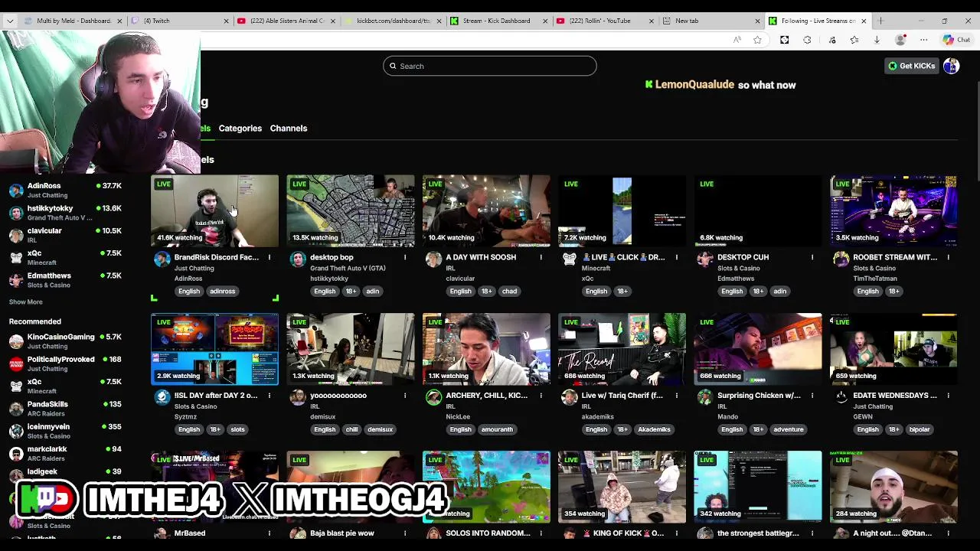Image resolution: width=980 pixels, height=551 pixels.
Task: Click AdinRoss avatar in sidebar
Action: [x=16, y=190]
